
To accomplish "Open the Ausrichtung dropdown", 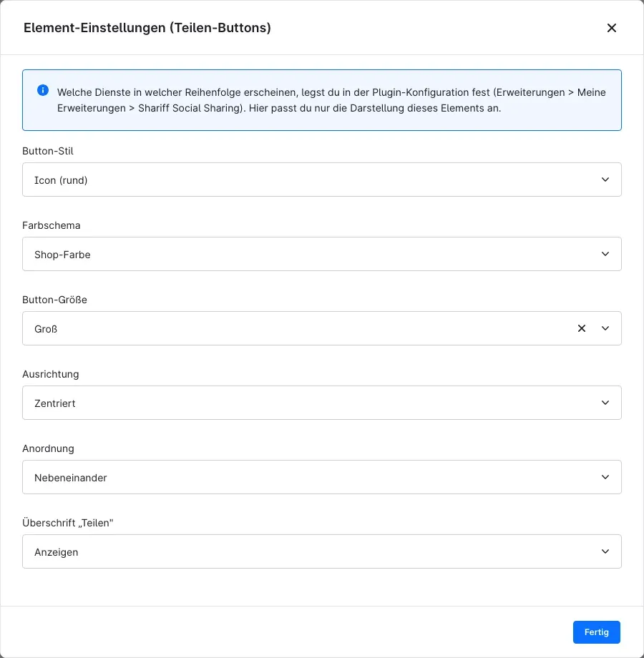I will 321,403.
